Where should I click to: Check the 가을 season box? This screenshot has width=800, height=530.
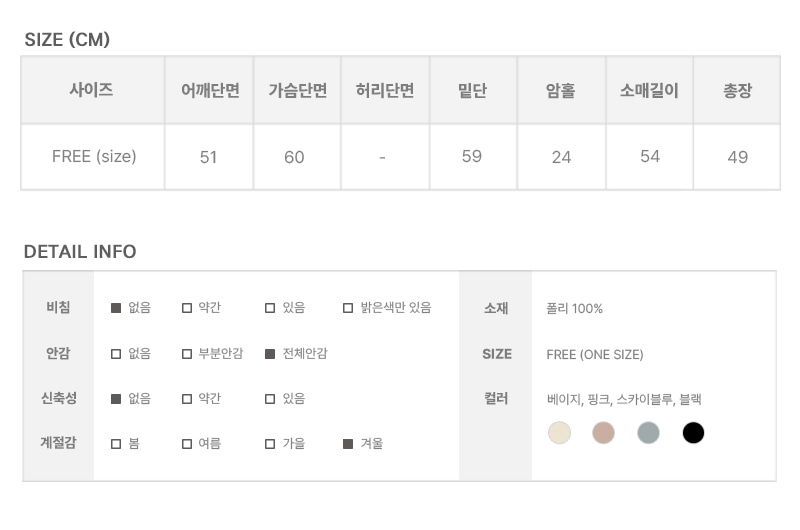[270, 443]
